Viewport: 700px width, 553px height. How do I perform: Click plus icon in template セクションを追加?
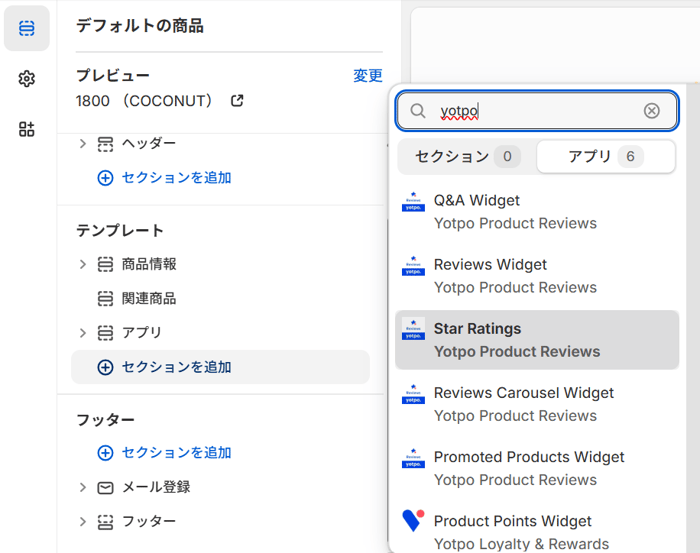tap(105, 367)
